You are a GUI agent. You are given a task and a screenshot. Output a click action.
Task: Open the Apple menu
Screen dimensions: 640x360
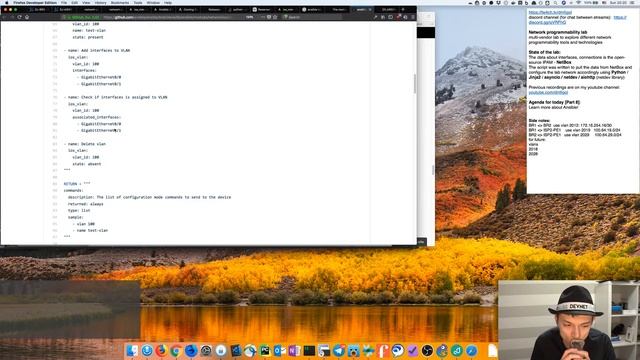6,2
